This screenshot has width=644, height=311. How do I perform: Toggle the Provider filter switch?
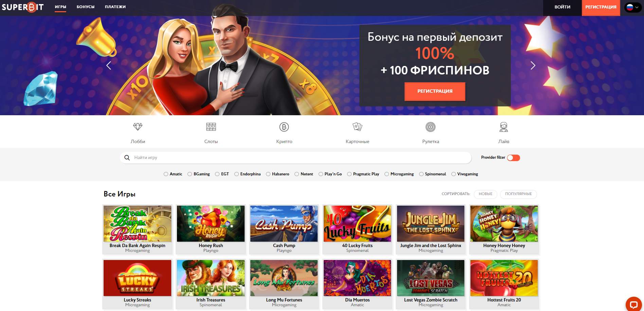click(514, 158)
